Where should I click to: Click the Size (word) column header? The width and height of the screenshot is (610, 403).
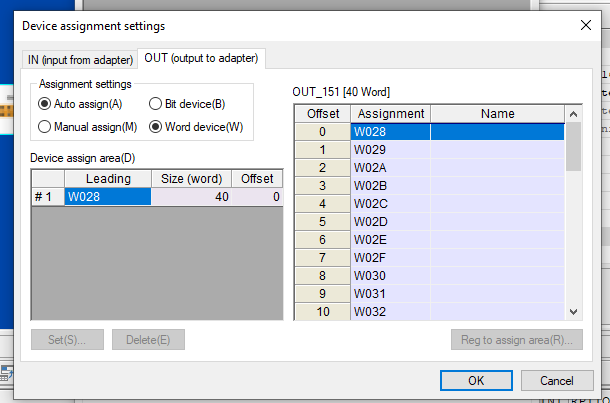pyautogui.click(x=191, y=179)
